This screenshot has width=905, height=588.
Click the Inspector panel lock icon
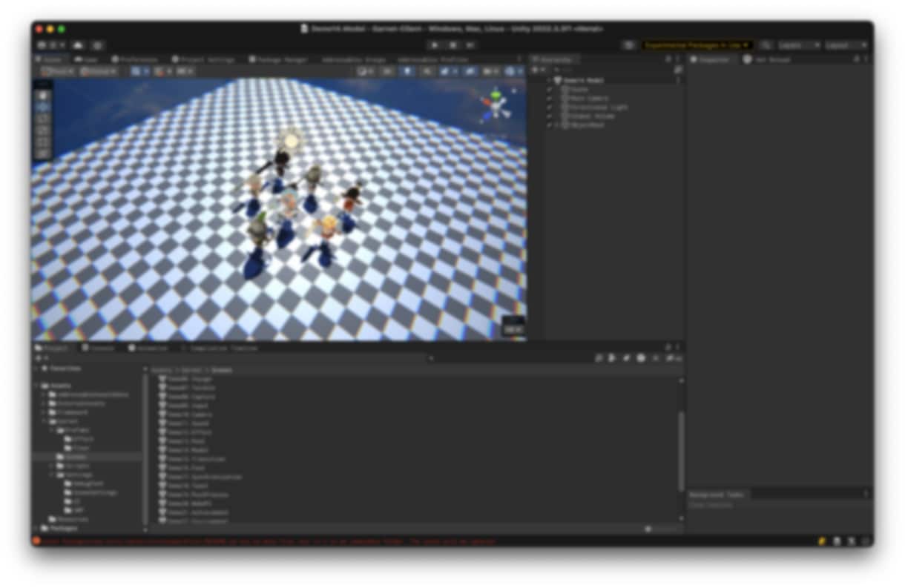(857, 59)
